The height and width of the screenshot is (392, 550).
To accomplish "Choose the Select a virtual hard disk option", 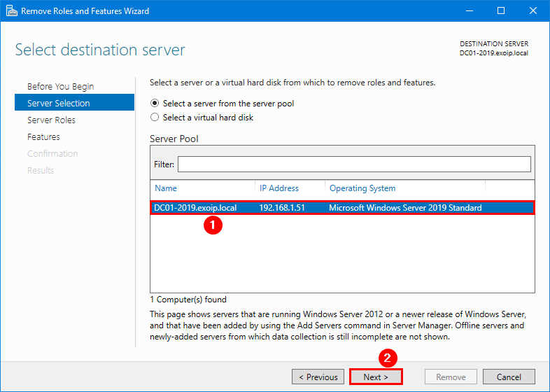I will pos(155,118).
